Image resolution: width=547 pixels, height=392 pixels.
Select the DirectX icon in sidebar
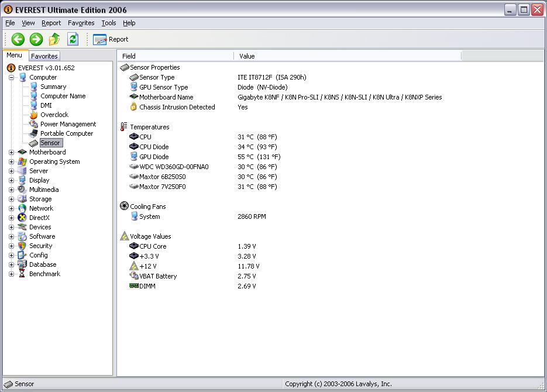coord(23,218)
